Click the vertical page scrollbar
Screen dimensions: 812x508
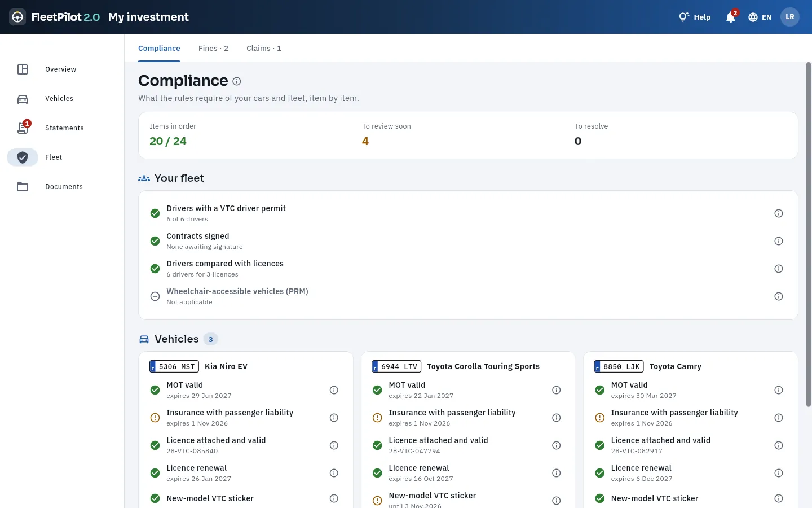coord(809,234)
